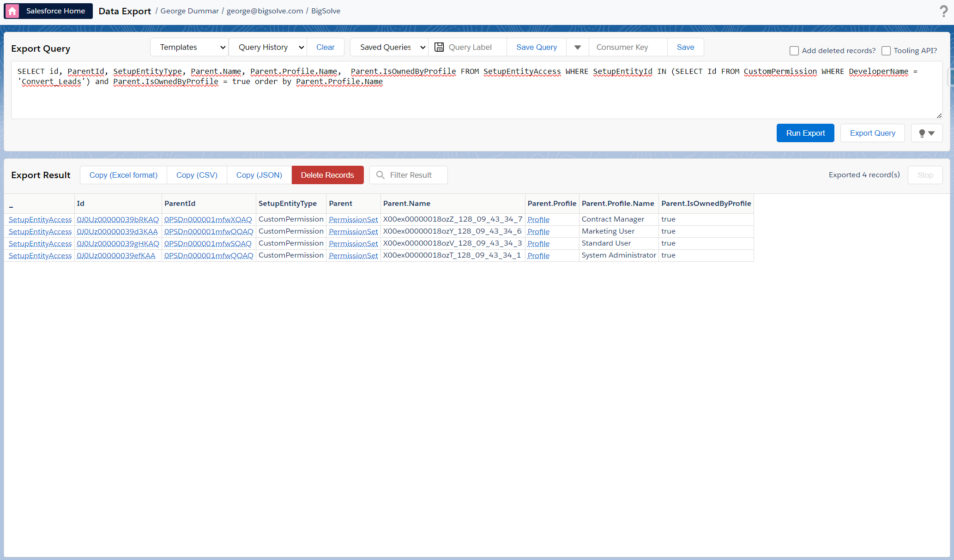
Task: Toggle the Tooling API checkbox
Action: point(886,51)
